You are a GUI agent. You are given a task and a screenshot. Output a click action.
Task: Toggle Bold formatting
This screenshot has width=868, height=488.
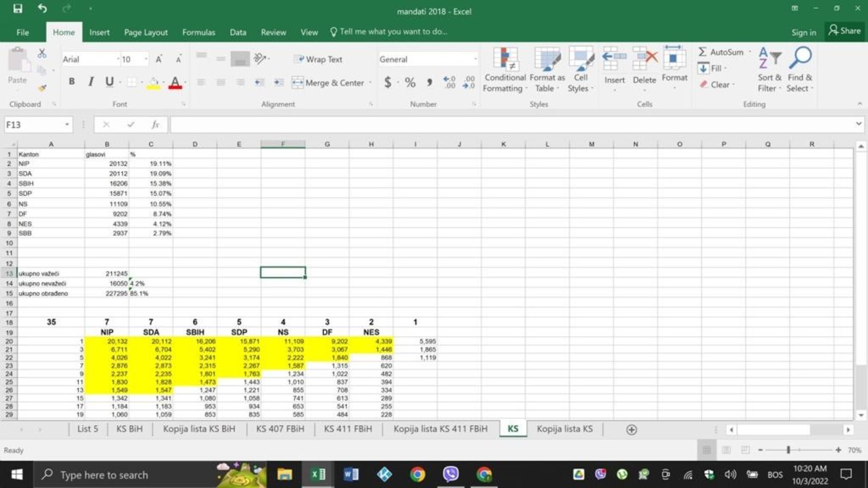[71, 82]
